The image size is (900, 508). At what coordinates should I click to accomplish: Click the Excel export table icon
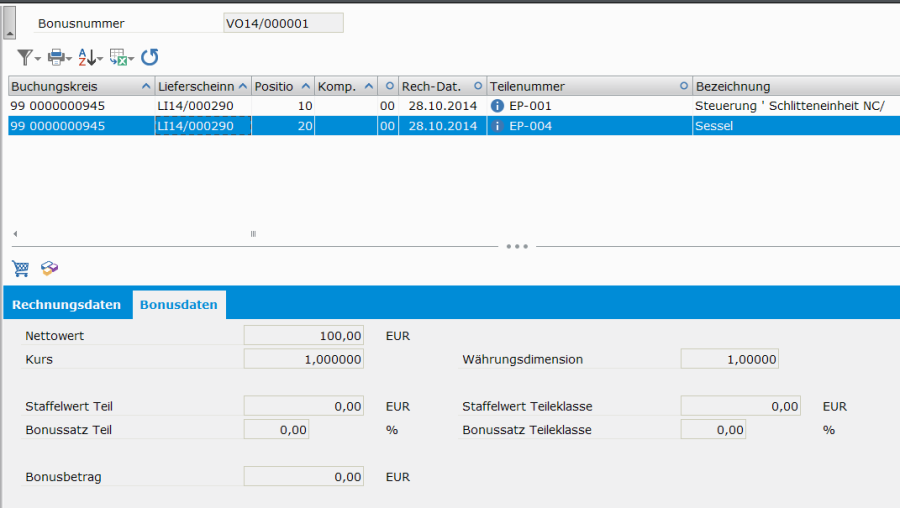119,57
